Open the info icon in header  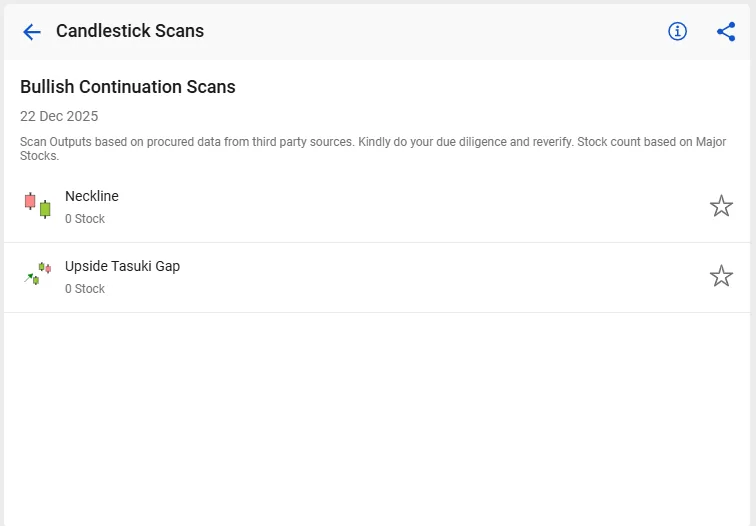pos(678,32)
